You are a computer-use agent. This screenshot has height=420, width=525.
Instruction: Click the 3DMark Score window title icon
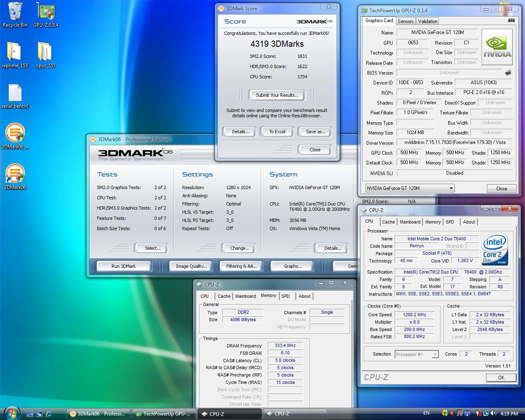pos(221,8)
